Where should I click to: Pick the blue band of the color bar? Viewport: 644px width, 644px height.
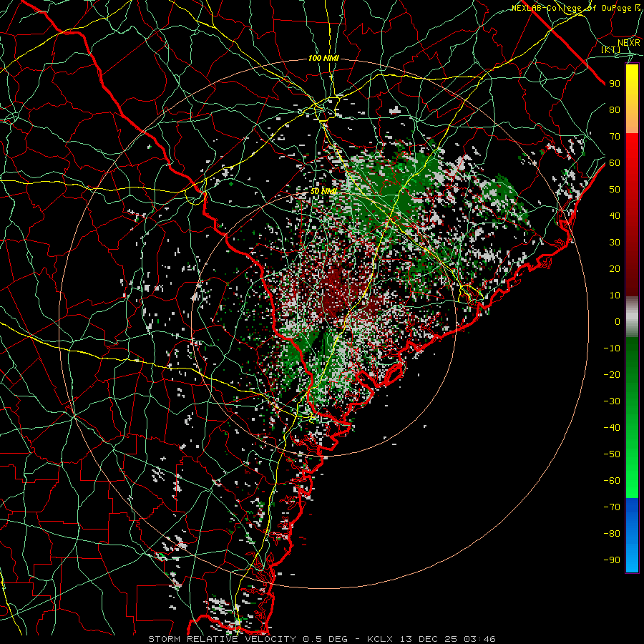(x=632, y=535)
